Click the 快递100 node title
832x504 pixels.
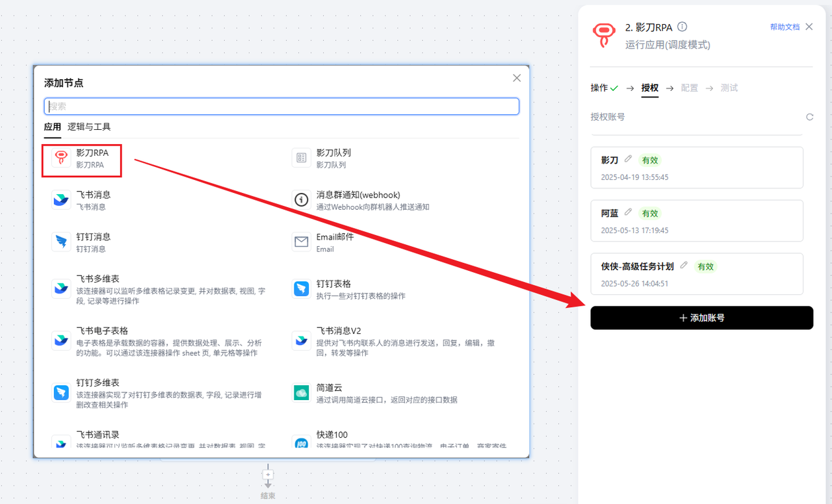click(x=331, y=435)
